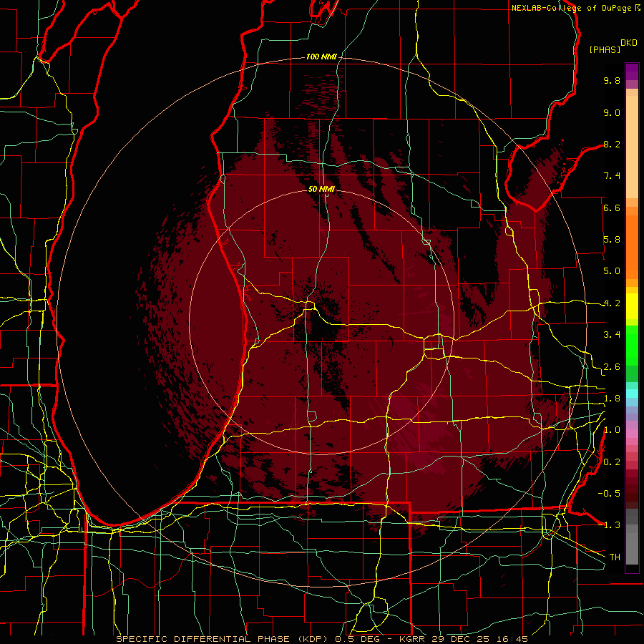Image resolution: width=644 pixels, height=644 pixels.
Task: Click the yellow segment of the color scale
Action: 632,306
